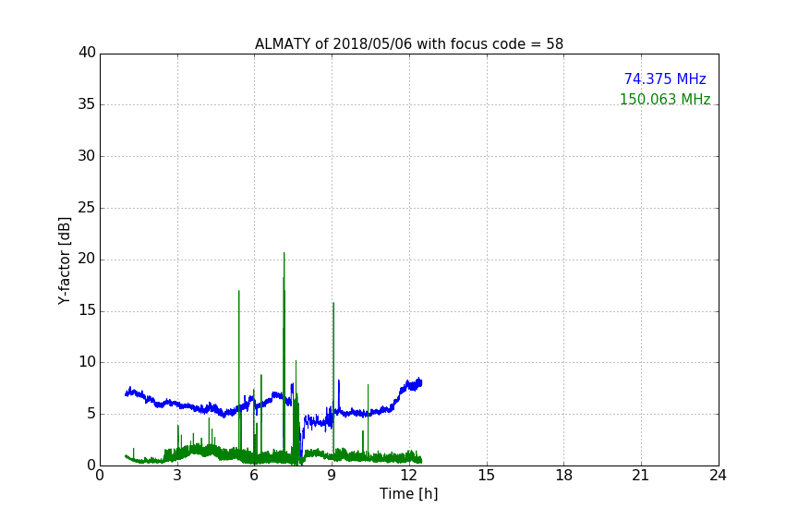This screenshot has width=798, height=532.
Task: Select the green '150.063 MHz' legend label
Action: click(665, 99)
